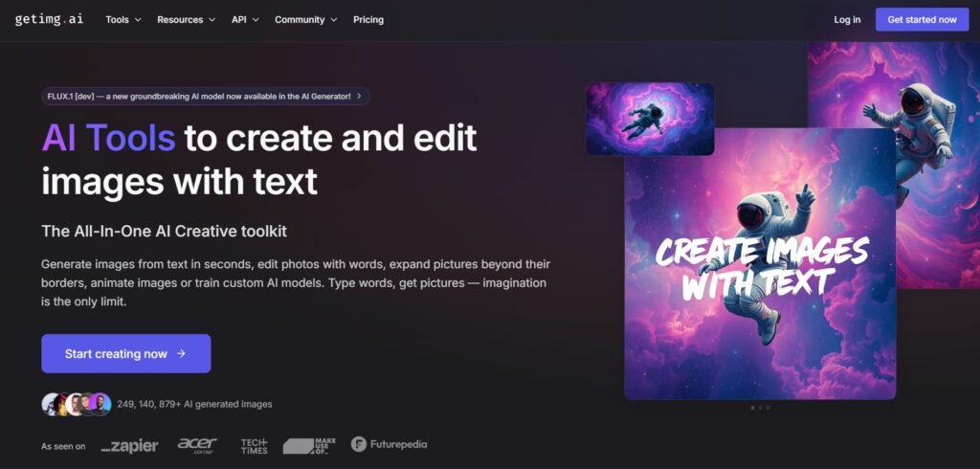The width and height of the screenshot is (980, 469).
Task: Select the third carousel dot
Action: pyautogui.click(x=768, y=408)
